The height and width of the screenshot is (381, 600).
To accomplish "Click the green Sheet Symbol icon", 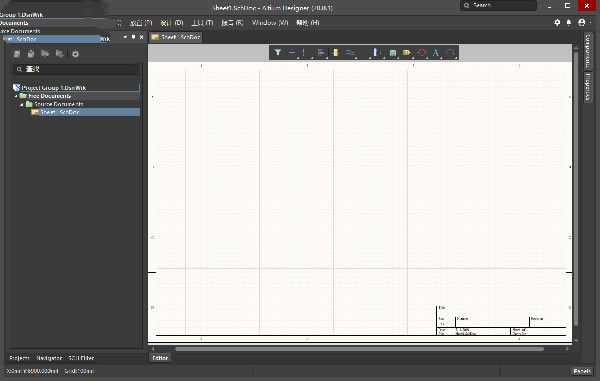I will (393, 52).
